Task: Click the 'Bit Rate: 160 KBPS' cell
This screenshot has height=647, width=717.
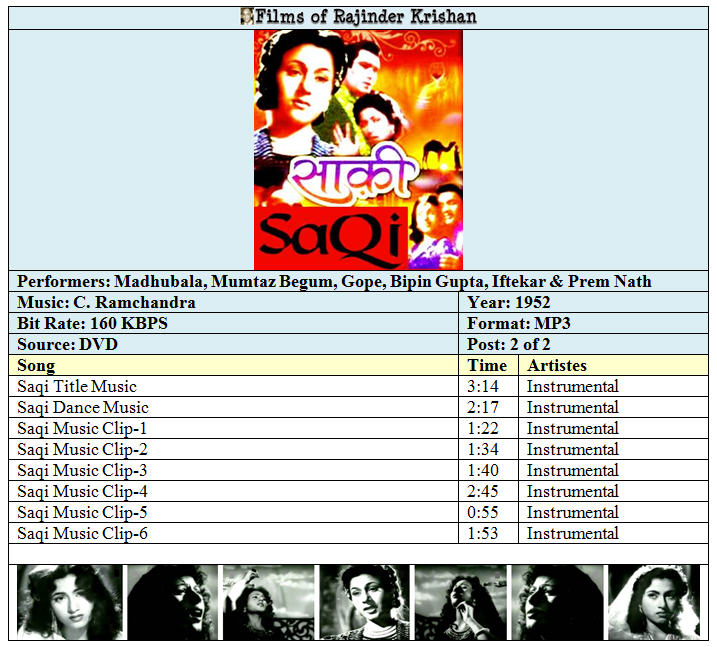Action: point(233,323)
